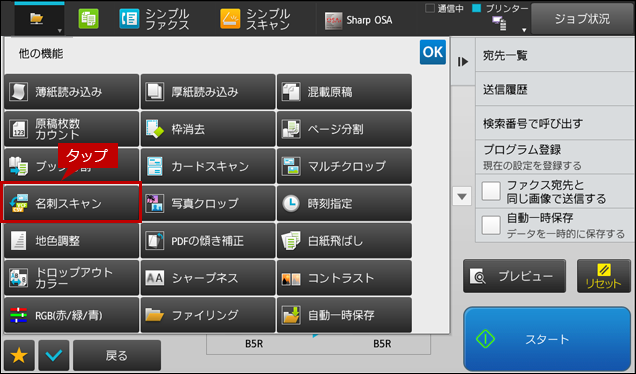636x374 pixels.
Task: Open コントラスト contrast setting
Action: tap(344, 278)
